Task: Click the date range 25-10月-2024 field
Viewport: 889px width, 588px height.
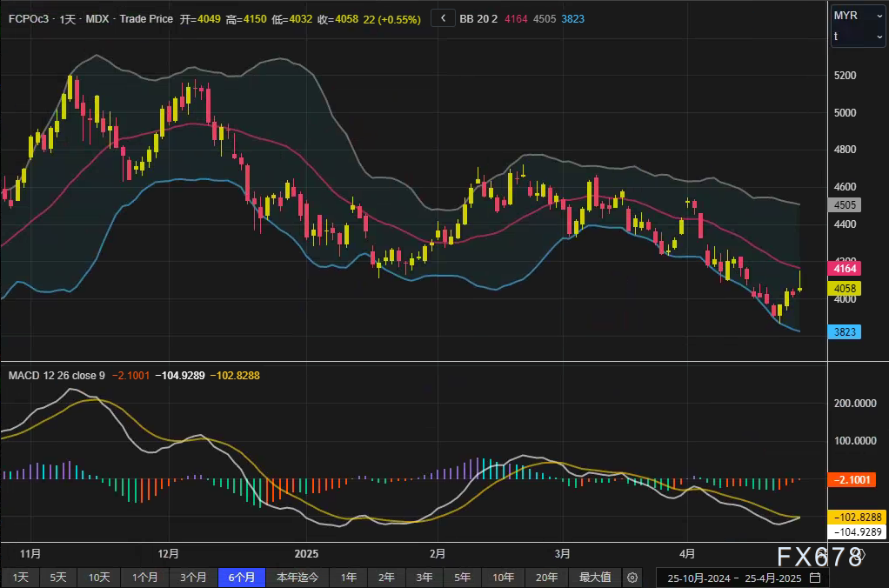Action: pyautogui.click(x=700, y=578)
